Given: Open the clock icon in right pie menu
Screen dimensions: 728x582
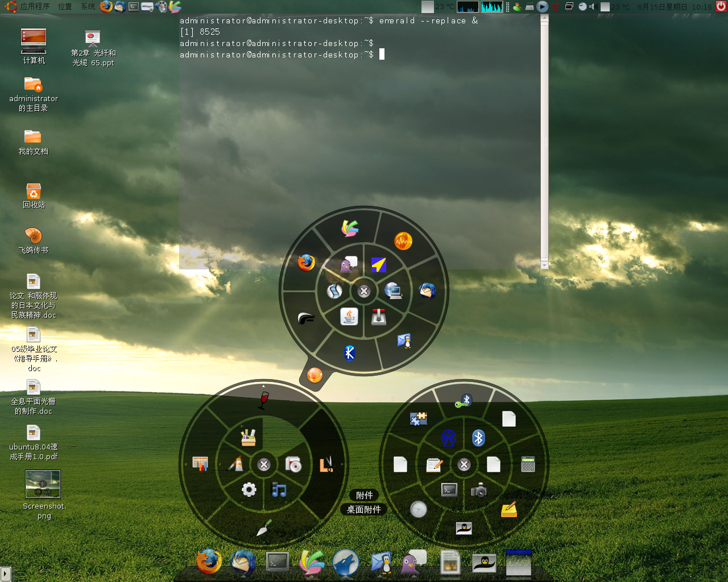Looking at the screenshot, I should tap(419, 509).
